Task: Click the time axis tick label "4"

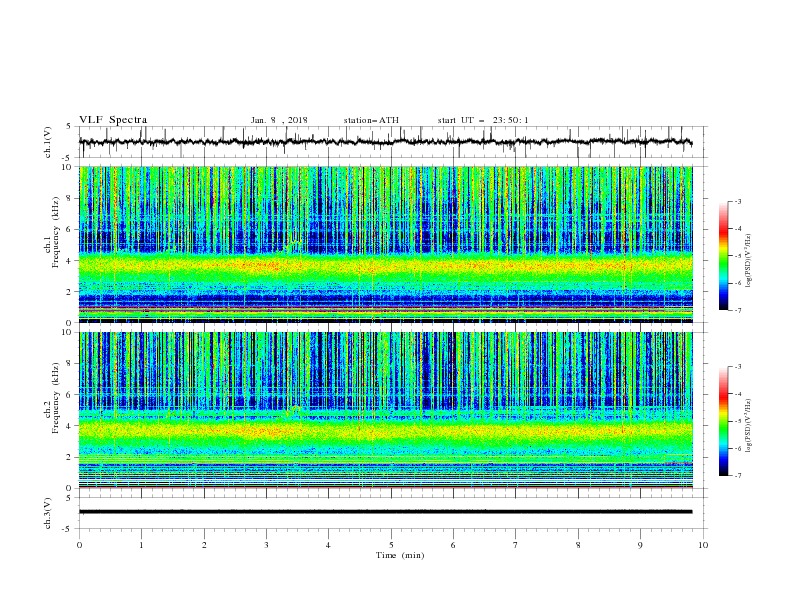Action: point(329,545)
